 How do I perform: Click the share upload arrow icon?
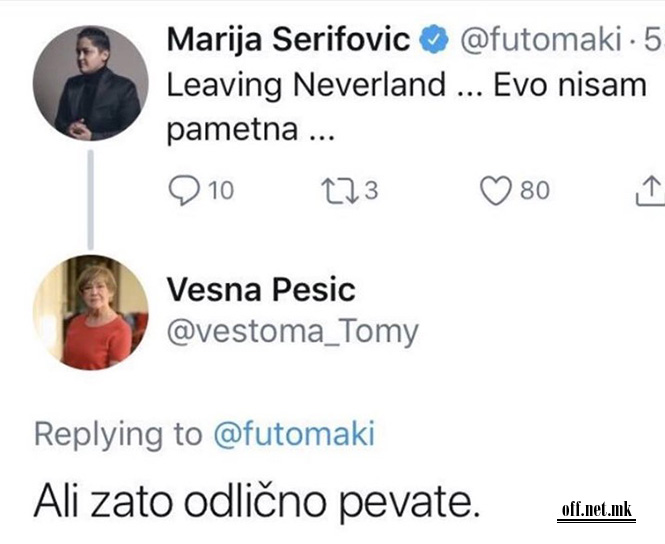649,189
